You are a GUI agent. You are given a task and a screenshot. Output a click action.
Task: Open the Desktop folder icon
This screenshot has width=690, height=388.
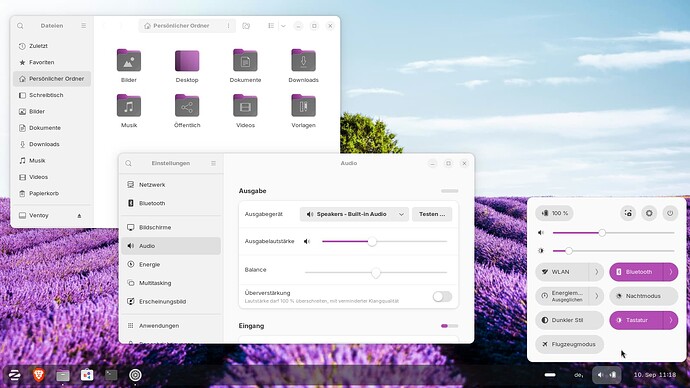click(x=187, y=60)
